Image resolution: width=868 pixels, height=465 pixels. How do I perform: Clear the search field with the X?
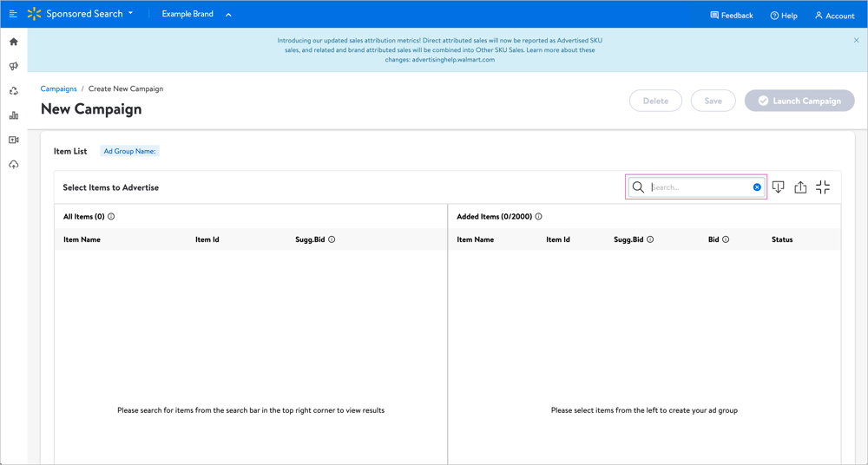click(x=757, y=187)
